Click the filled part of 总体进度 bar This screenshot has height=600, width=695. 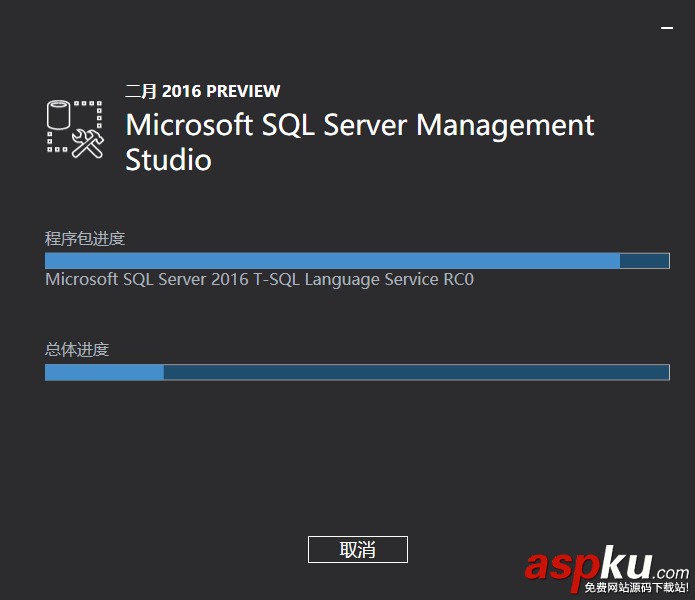coord(104,372)
